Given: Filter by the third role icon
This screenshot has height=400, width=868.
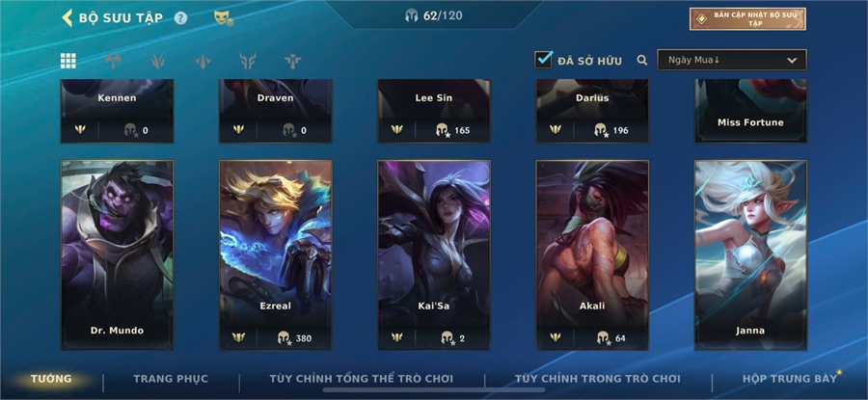Looking at the screenshot, I should [x=203, y=61].
